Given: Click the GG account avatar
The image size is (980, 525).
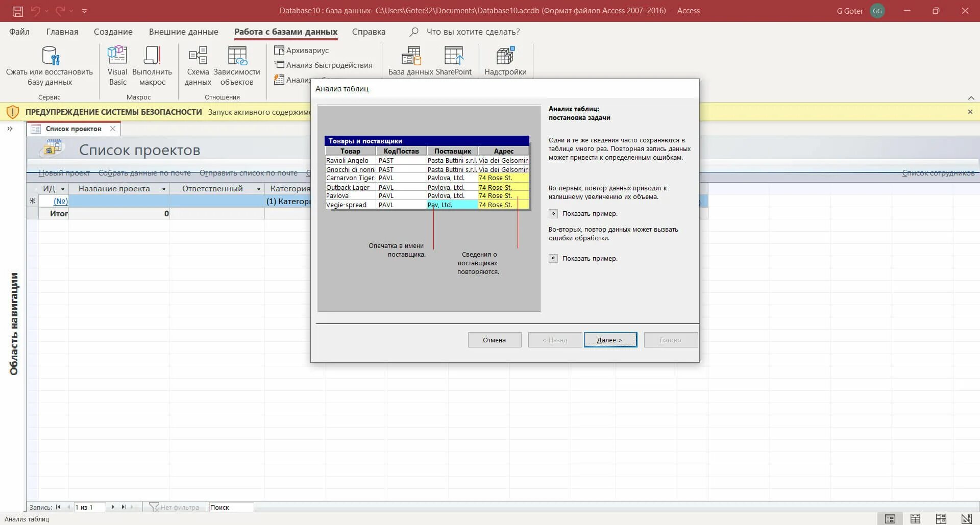Looking at the screenshot, I should coord(877,11).
